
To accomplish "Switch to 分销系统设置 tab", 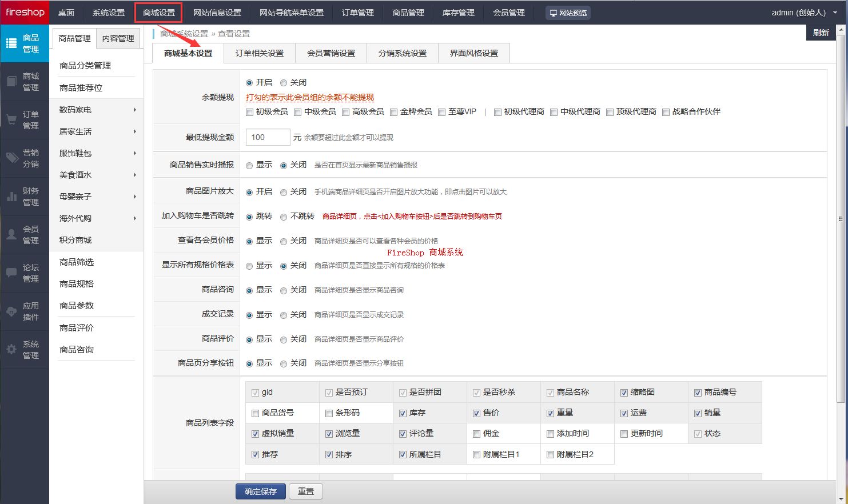I will [x=403, y=53].
